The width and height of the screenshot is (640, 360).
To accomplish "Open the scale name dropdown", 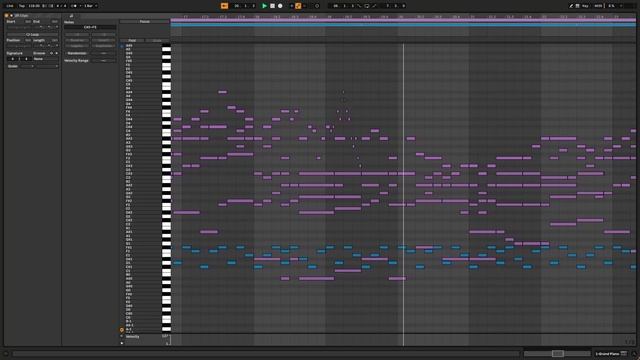I will (x=47, y=66).
